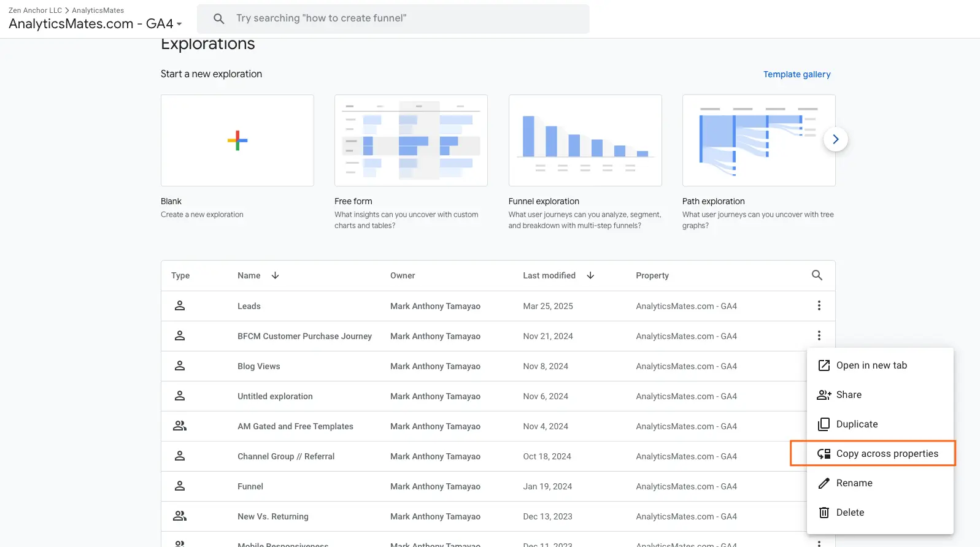Click person icon in Funnel row
Screen dimensions: 980x547
[180, 486]
